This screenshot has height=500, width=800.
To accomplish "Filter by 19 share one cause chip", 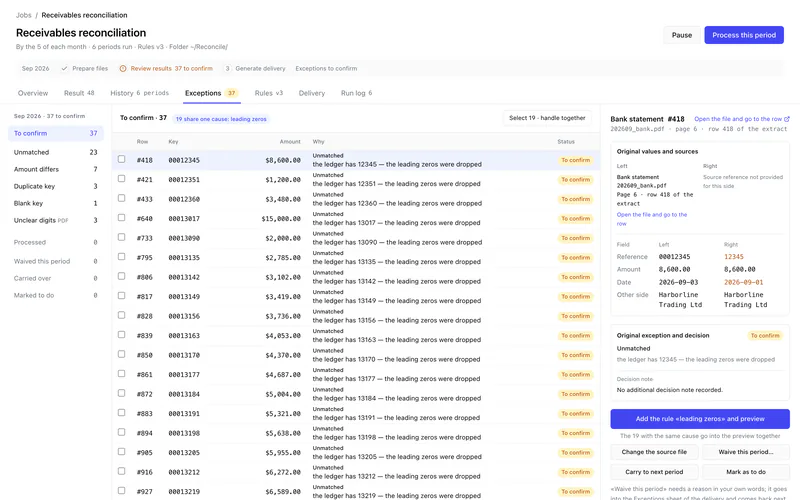I will coord(221,119).
